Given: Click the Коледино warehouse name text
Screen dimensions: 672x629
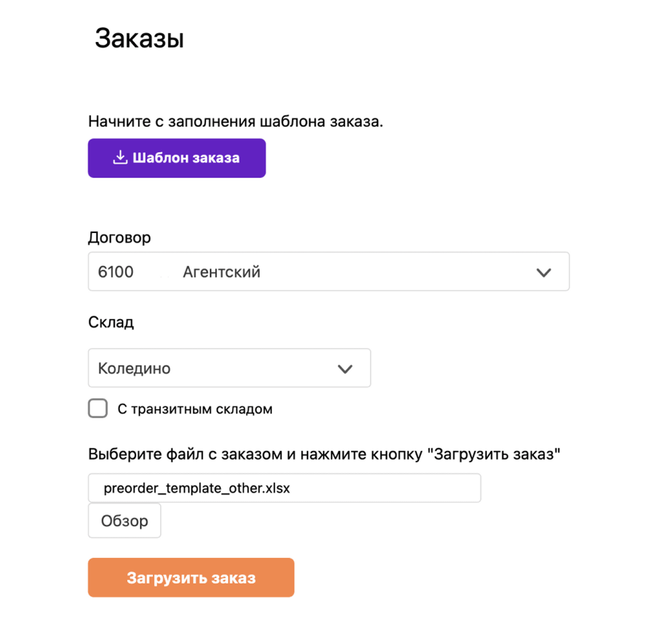Looking at the screenshot, I should coord(134,369).
